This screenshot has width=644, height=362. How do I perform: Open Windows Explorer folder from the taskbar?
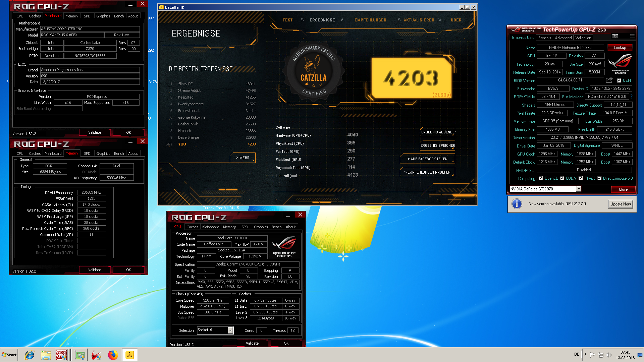coord(46,355)
